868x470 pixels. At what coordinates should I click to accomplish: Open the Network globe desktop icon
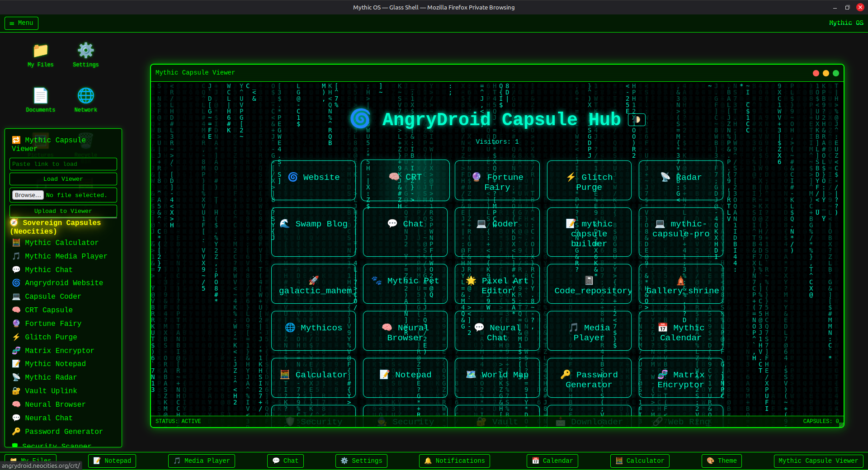[85, 100]
